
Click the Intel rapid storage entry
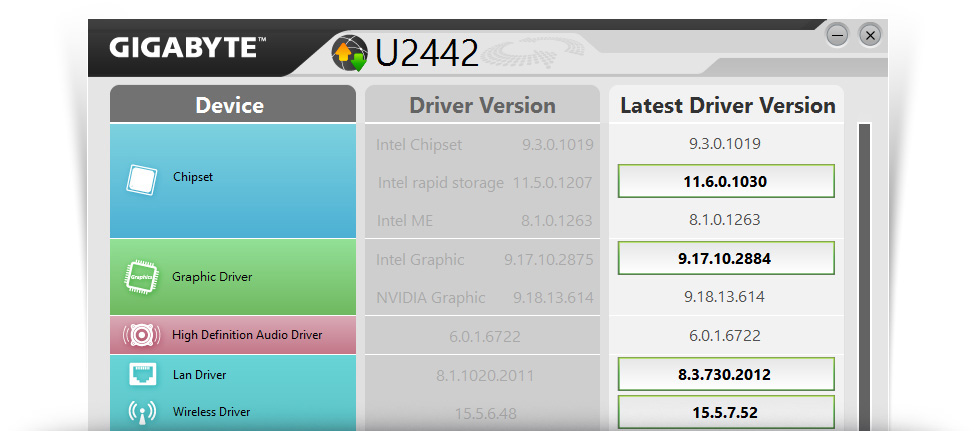coord(440,183)
